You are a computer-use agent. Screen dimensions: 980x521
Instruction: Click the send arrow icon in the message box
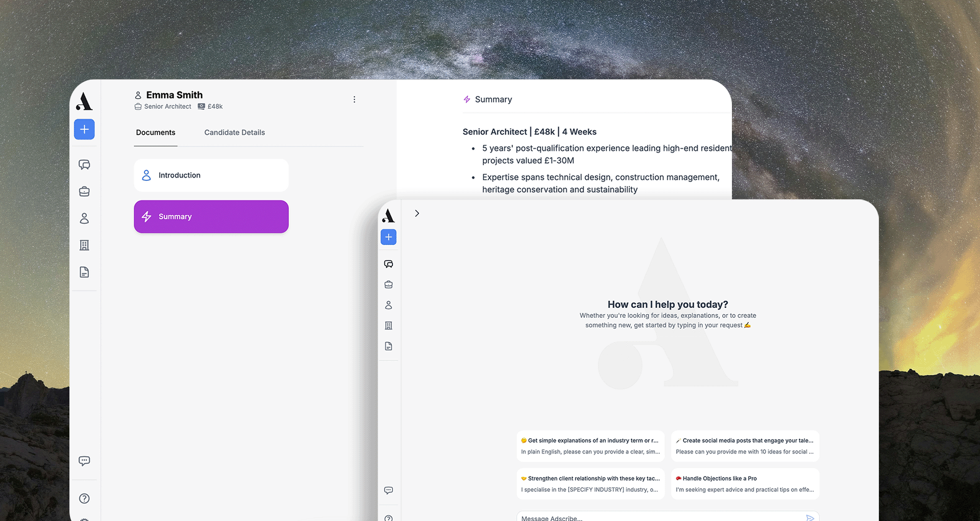pyautogui.click(x=810, y=518)
